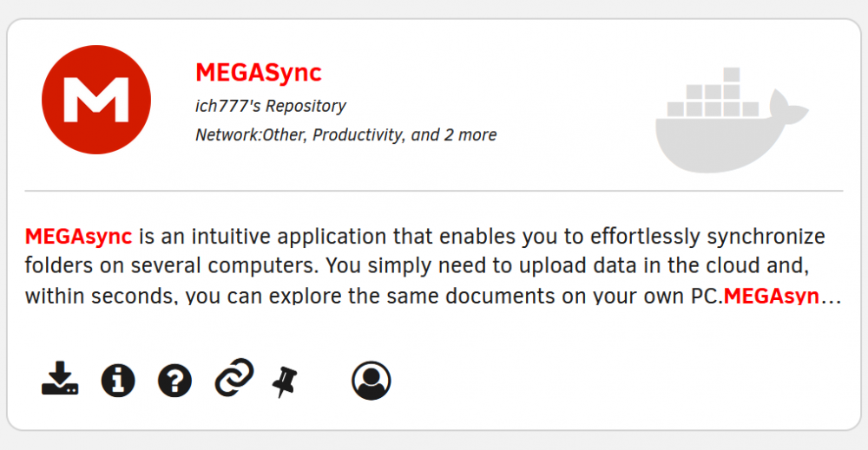Open the repository profile person icon

click(x=371, y=381)
